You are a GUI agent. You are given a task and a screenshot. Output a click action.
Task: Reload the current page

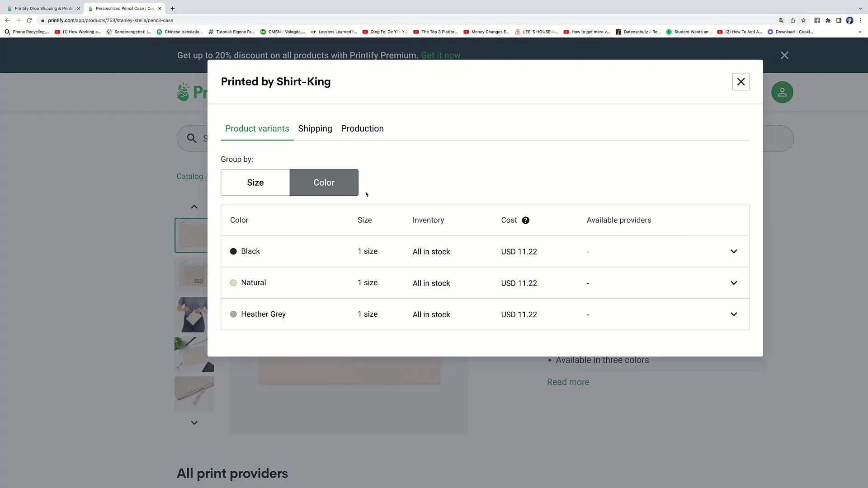point(29,20)
